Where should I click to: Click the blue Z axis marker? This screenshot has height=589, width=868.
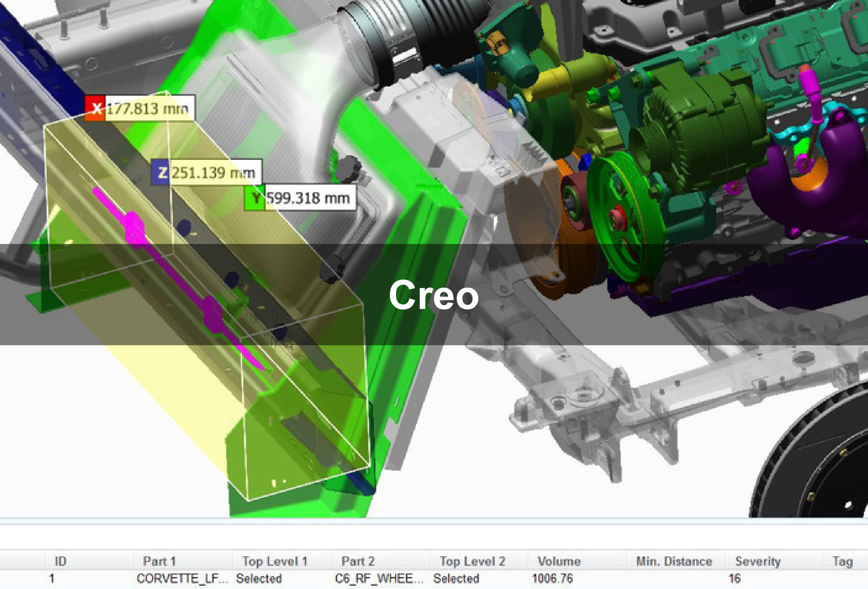pyautogui.click(x=160, y=173)
